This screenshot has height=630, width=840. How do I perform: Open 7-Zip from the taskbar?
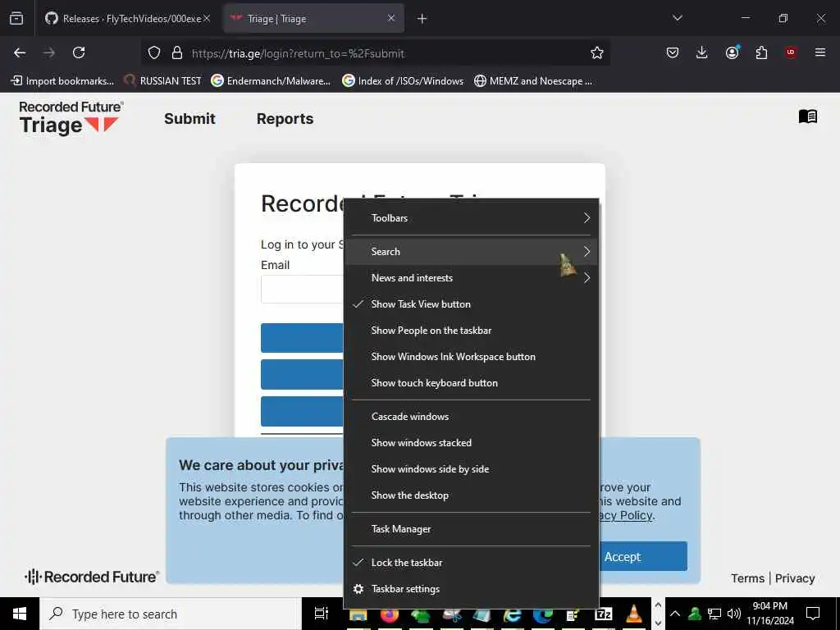(x=603, y=615)
